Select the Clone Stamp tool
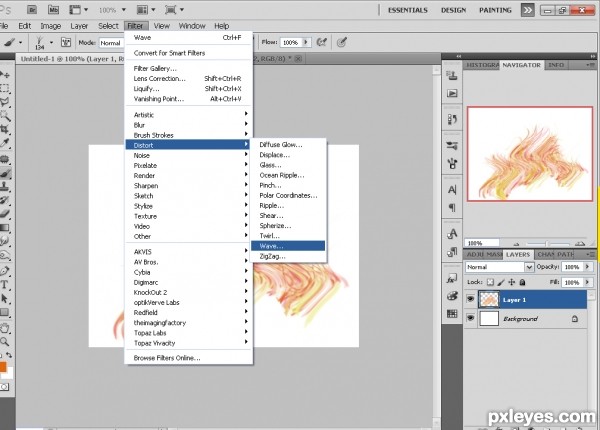 tap(5, 187)
